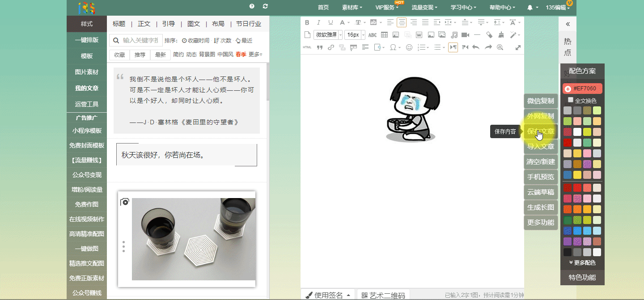Expand the 使用签名 dropdown
The image size is (644, 300).
coord(327,295)
